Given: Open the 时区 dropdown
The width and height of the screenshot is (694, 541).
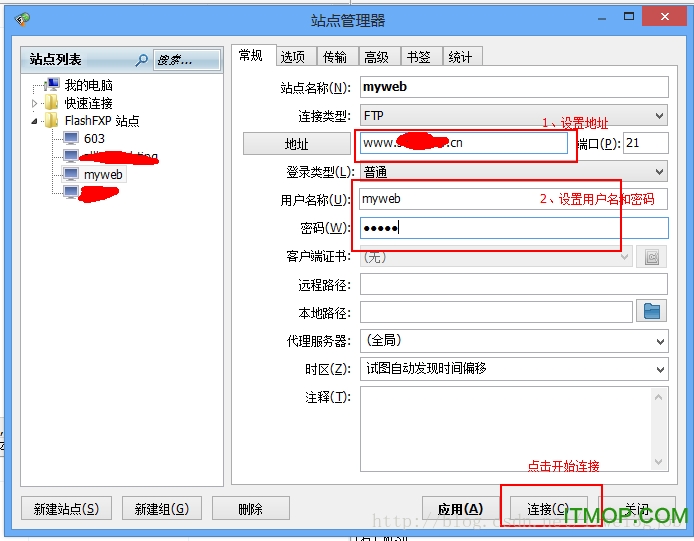Looking at the screenshot, I should [x=659, y=369].
